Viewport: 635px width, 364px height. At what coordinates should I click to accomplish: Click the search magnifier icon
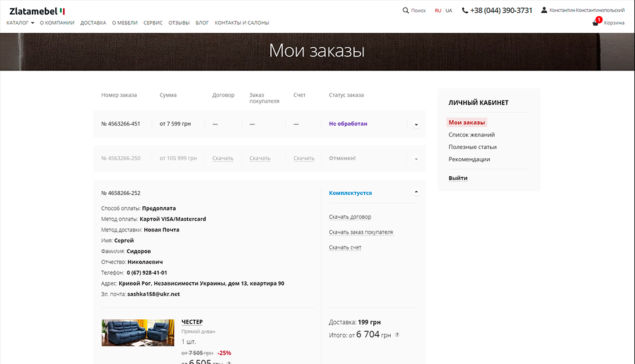405,10
